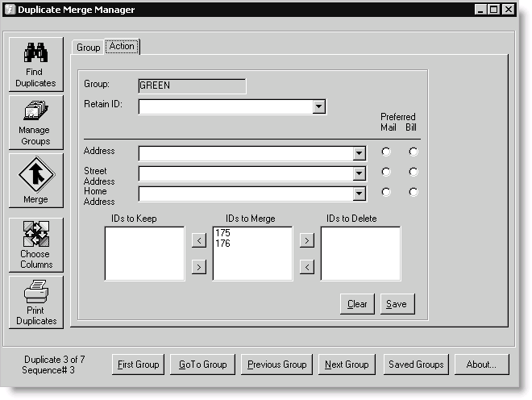Open Choose Columns tool
The height and width of the screenshot is (400, 532).
36,245
